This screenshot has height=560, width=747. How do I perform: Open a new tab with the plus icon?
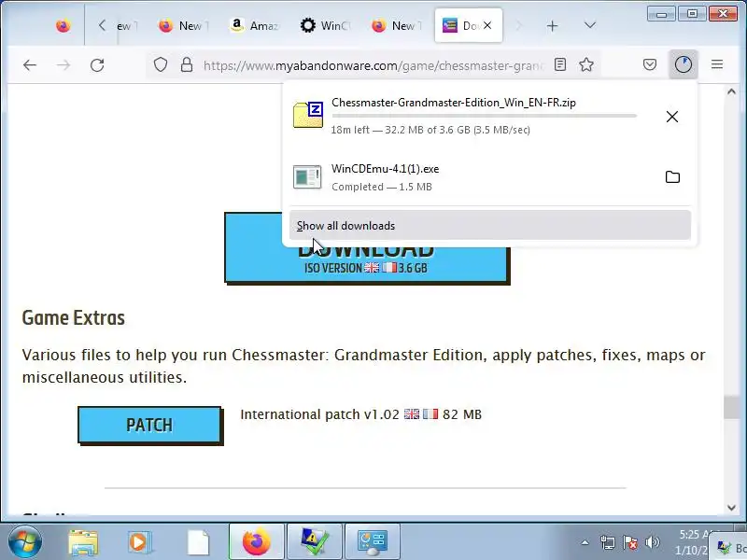click(552, 26)
